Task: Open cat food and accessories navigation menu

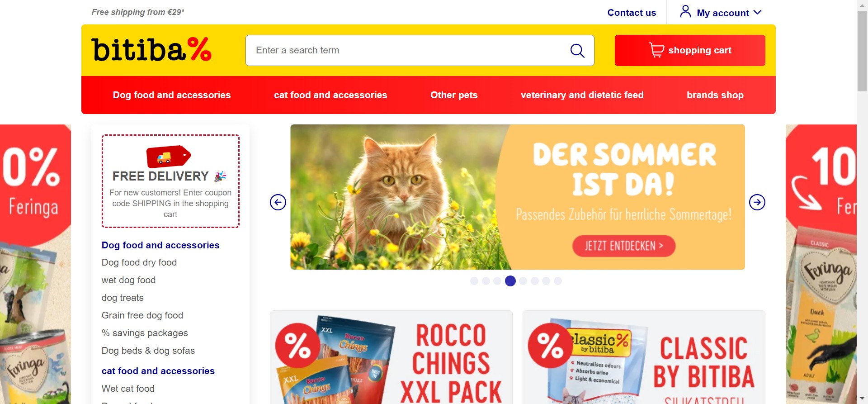Action: 330,95
